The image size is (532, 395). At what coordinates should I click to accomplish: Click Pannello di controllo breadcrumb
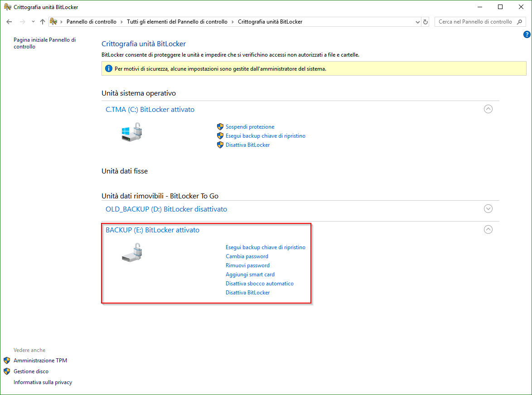tap(91, 22)
